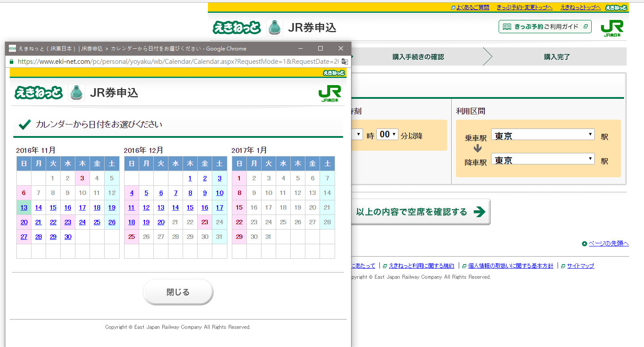Click the translate icon in popup address bar
The image size is (644, 347).
pyautogui.click(x=344, y=61)
